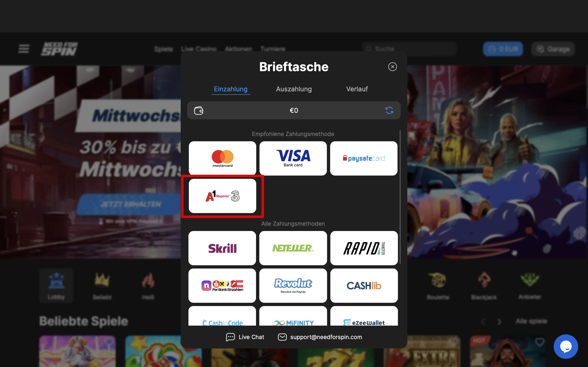Click the Skrill payment method icon
The height and width of the screenshot is (367, 588).
pos(222,248)
